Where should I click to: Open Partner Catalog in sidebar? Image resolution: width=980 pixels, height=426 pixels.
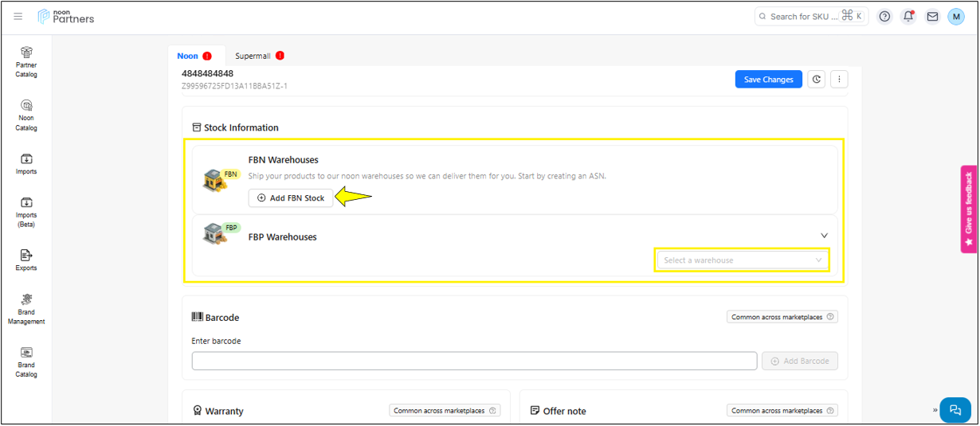click(26, 61)
